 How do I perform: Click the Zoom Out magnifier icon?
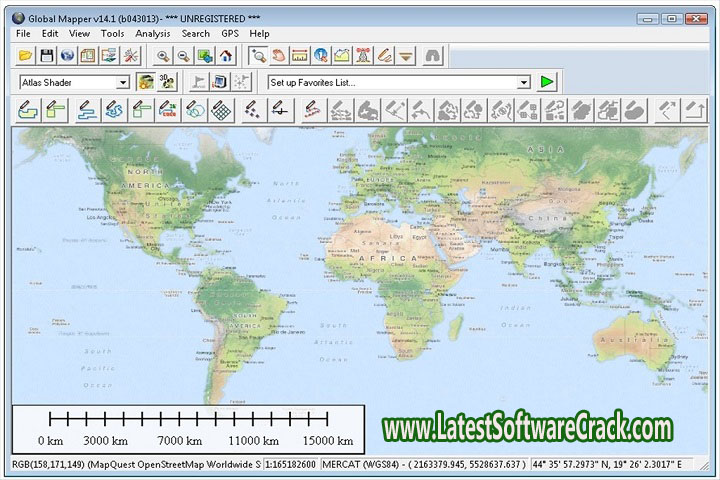(184, 56)
